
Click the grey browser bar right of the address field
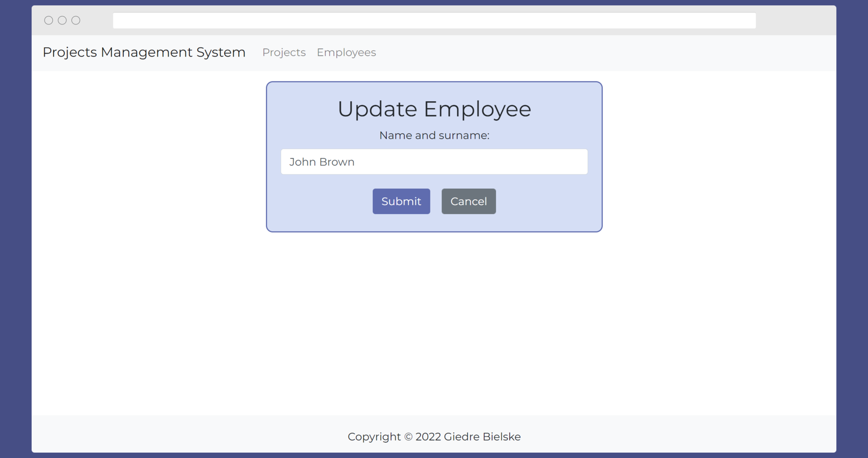pos(796,21)
